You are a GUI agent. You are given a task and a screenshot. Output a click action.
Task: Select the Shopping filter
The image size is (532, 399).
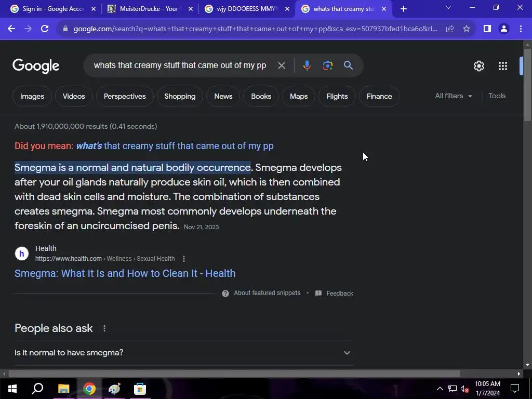pos(180,96)
